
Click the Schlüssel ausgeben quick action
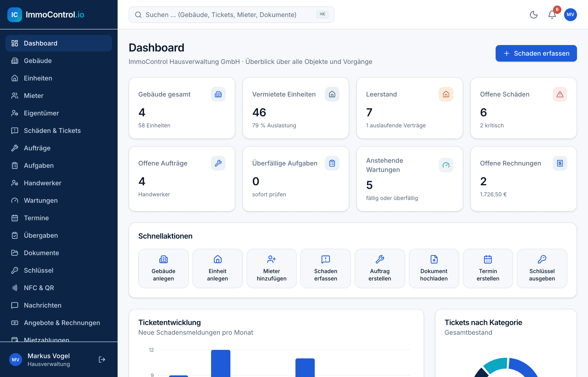pyautogui.click(x=542, y=268)
